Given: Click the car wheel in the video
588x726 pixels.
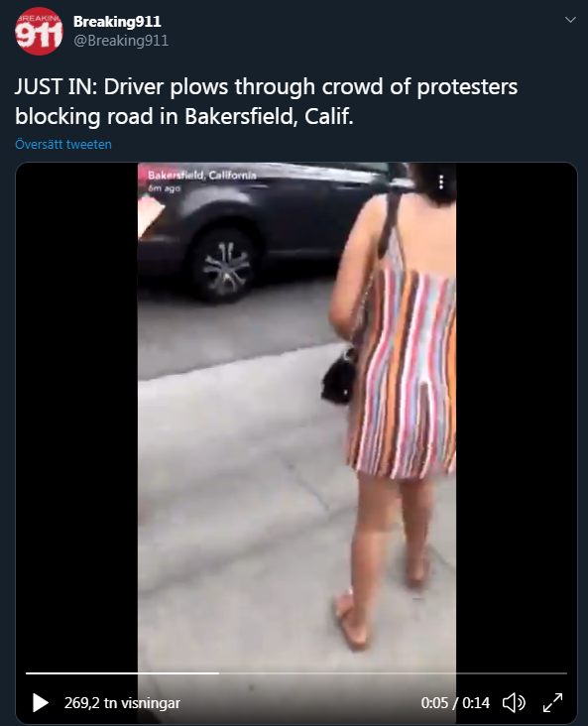Looking at the screenshot, I should pyautogui.click(x=226, y=268).
